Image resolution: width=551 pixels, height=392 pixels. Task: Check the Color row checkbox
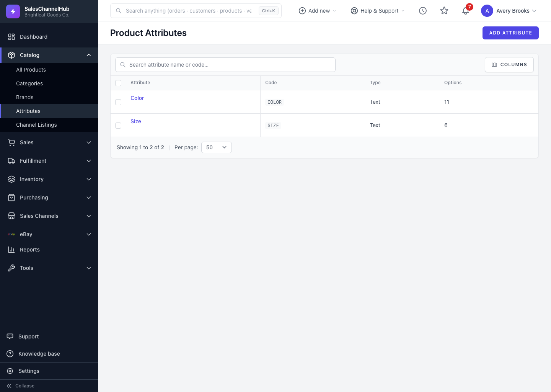click(x=118, y=102)
